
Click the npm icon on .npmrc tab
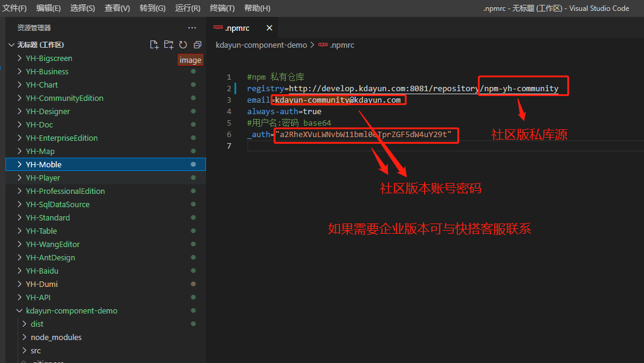pos(218,28)
